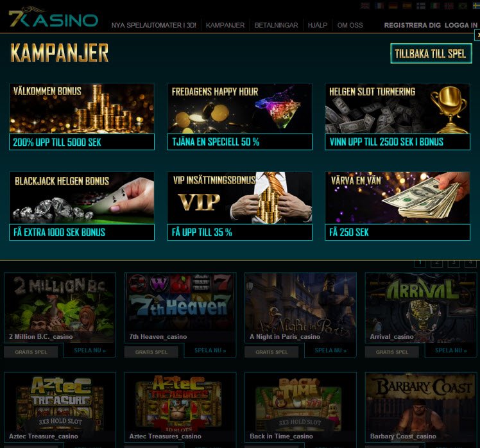The image size is (480, 448).
Task: Close the Kampanjer overlay with X
Action: click(477, 35)
